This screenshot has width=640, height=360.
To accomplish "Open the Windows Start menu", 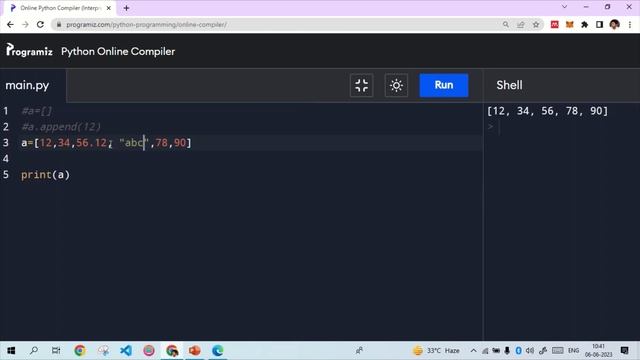I will click(11, 350).
